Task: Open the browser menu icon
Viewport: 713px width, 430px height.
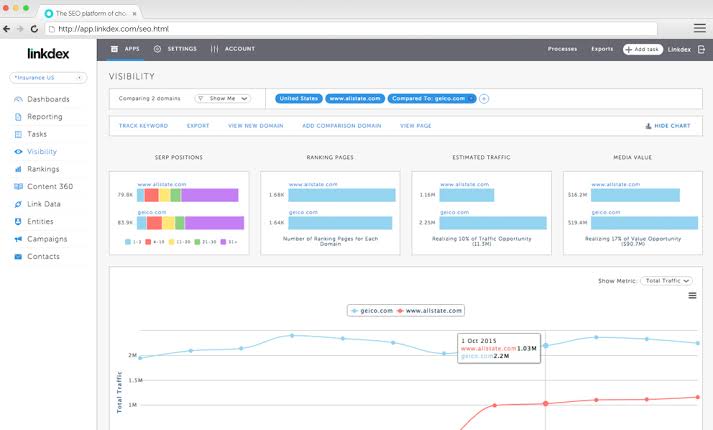Action: pyautogui.click(x=700, y=28)
